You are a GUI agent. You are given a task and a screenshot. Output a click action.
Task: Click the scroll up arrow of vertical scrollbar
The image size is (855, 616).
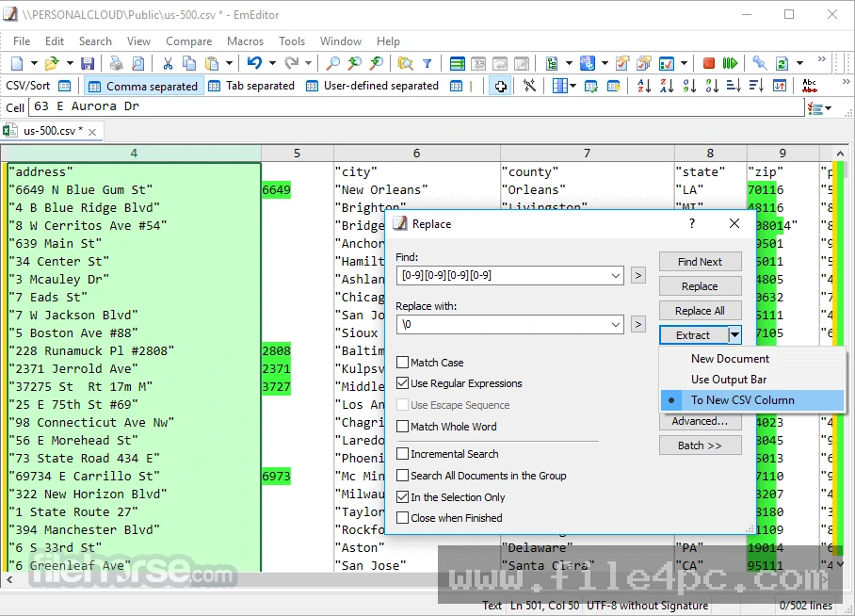[x=840, y=154]
